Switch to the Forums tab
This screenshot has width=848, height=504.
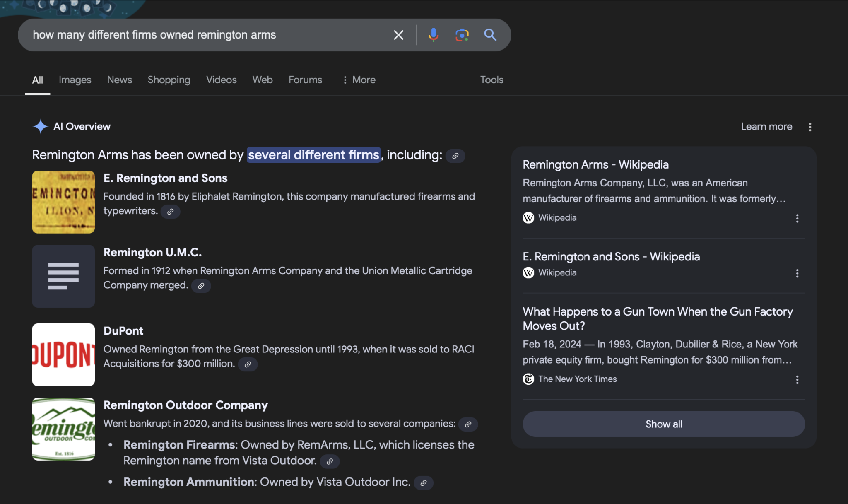(x=305, y=80)
